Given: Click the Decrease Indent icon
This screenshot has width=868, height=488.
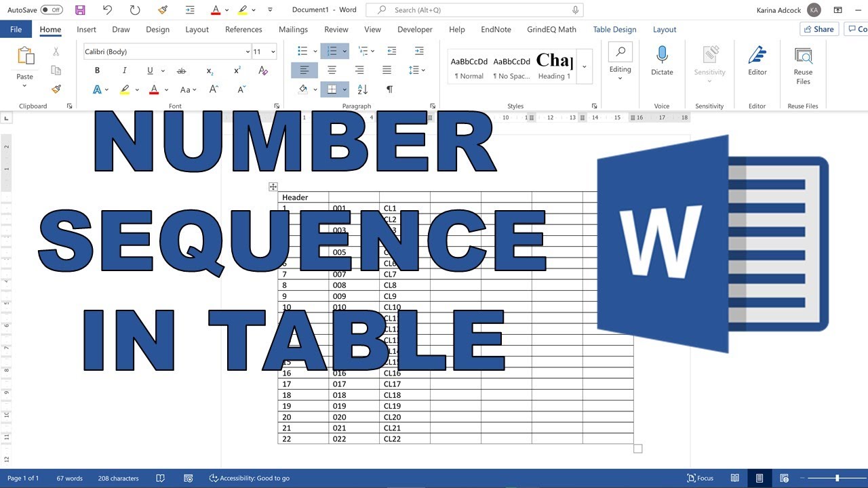Looking at the screenshot, I should coord(392,52).
